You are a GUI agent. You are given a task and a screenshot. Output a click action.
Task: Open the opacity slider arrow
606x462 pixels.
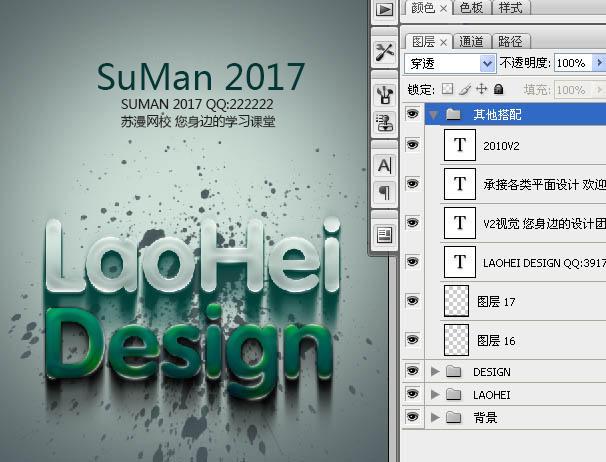[599, 63]
